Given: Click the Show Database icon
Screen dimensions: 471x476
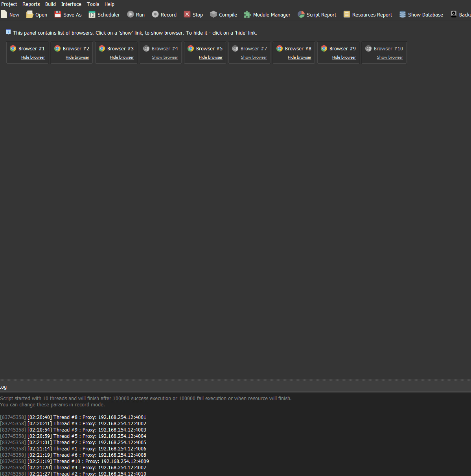Looking at the screenshot, I should [x=403, y=15].
